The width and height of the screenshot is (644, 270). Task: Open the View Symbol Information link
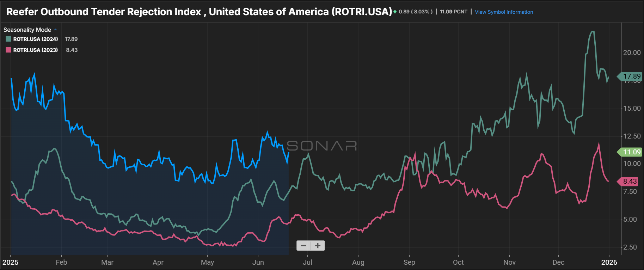click(504, 12)
